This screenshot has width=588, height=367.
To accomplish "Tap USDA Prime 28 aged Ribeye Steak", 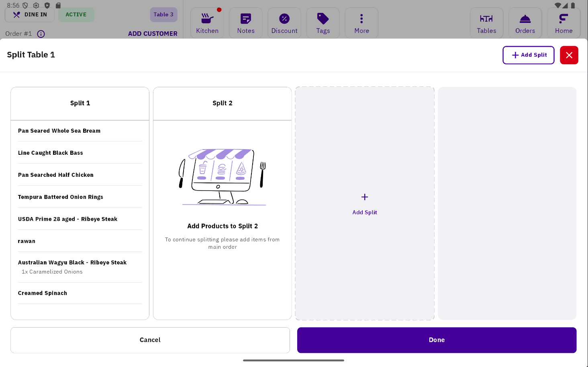I will tap(67, 219).
